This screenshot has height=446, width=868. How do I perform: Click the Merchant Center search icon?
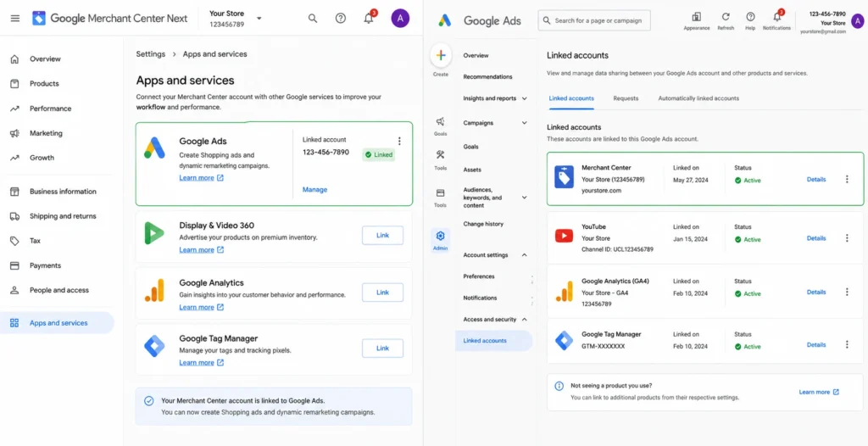point(313,19)
